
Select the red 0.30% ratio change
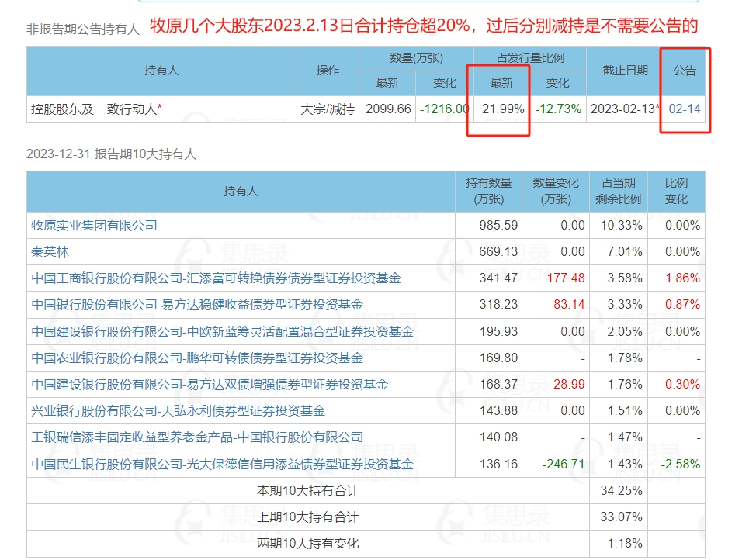[682, 385]
